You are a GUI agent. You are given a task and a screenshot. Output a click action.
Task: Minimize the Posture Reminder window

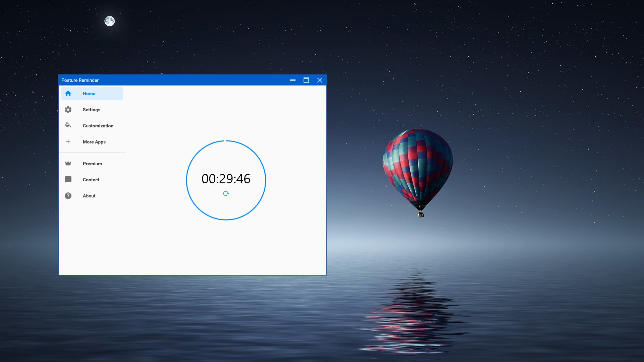tap(292, 80)
